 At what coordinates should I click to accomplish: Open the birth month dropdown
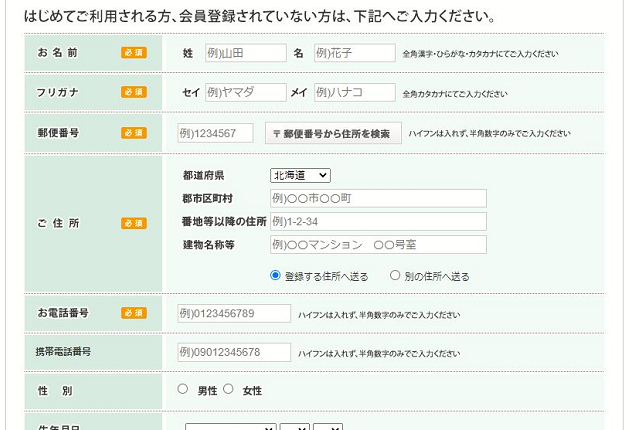point(295,426)
